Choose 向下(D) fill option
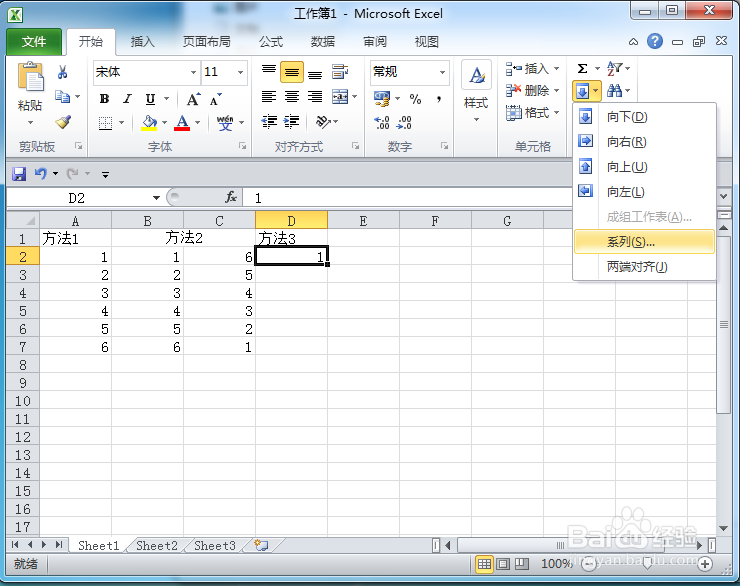 (x=644, y=117)
